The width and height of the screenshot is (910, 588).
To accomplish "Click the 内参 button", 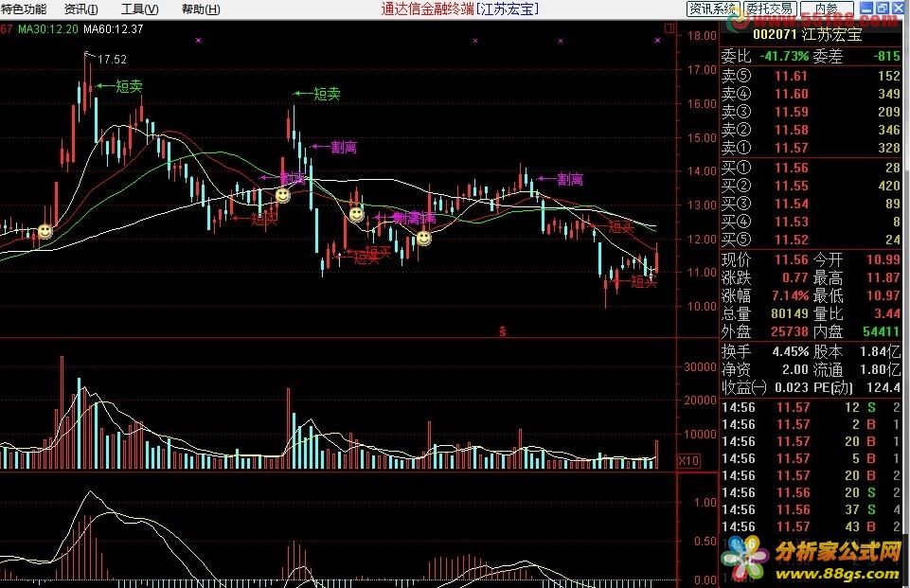I will [827, 9].
